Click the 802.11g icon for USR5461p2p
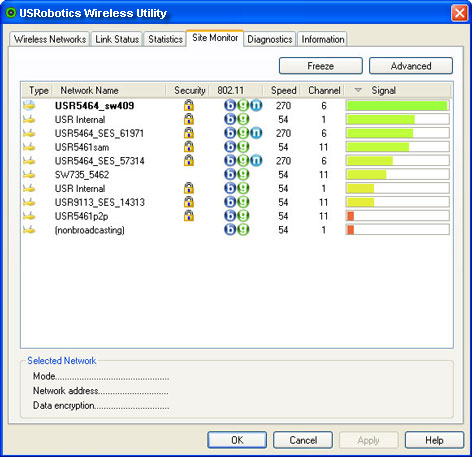The height and width of the screenshot is (457, 472). [243, 216]
